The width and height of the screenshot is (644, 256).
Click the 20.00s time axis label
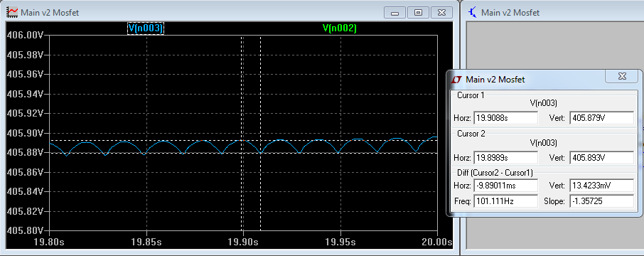click(x=437, y=242)
